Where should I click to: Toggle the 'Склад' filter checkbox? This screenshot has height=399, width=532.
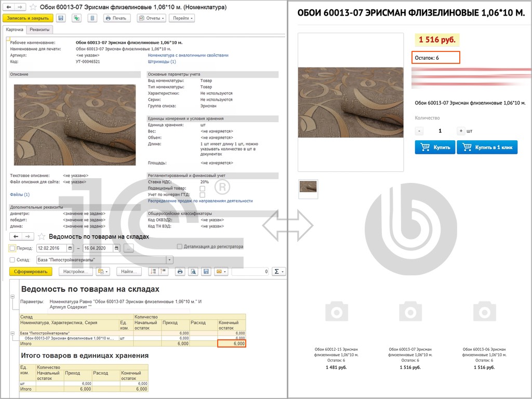(x=12, y=260)
